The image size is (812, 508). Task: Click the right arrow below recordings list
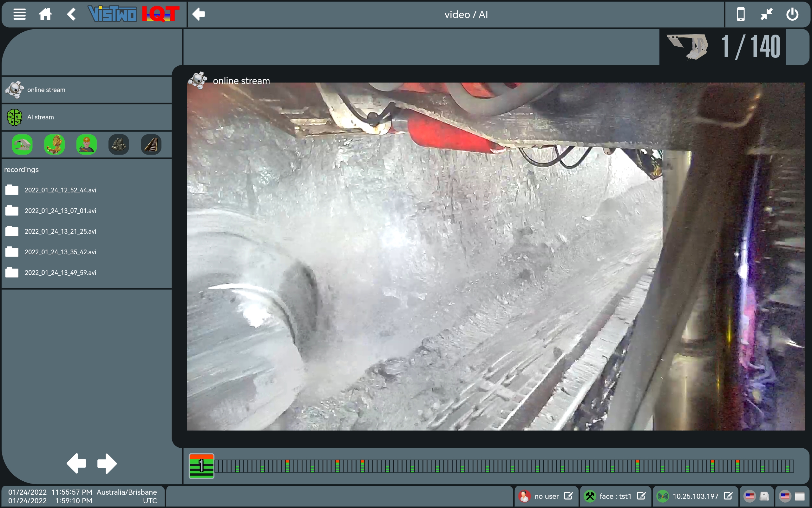click(x=107, y=464)
